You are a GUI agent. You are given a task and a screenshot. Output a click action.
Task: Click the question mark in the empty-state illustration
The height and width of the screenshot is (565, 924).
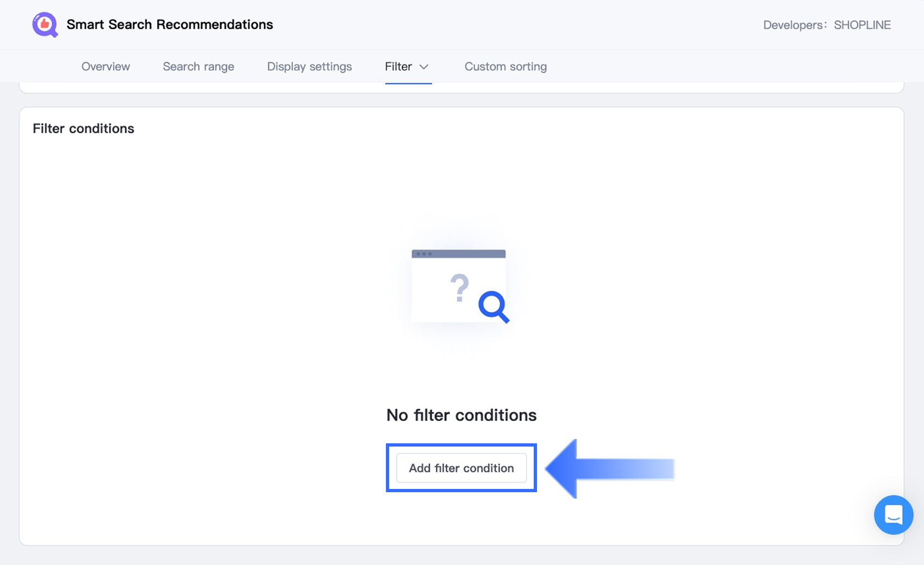tap(459, 288)
